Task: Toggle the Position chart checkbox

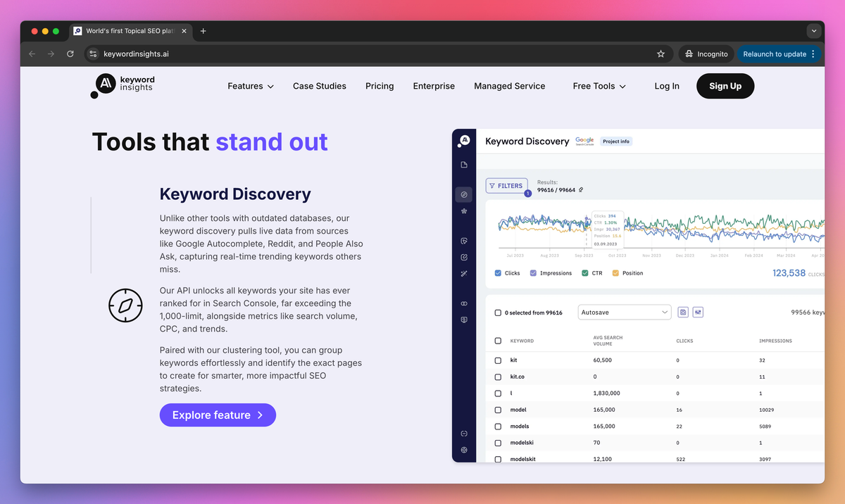Action: point(615,273)
